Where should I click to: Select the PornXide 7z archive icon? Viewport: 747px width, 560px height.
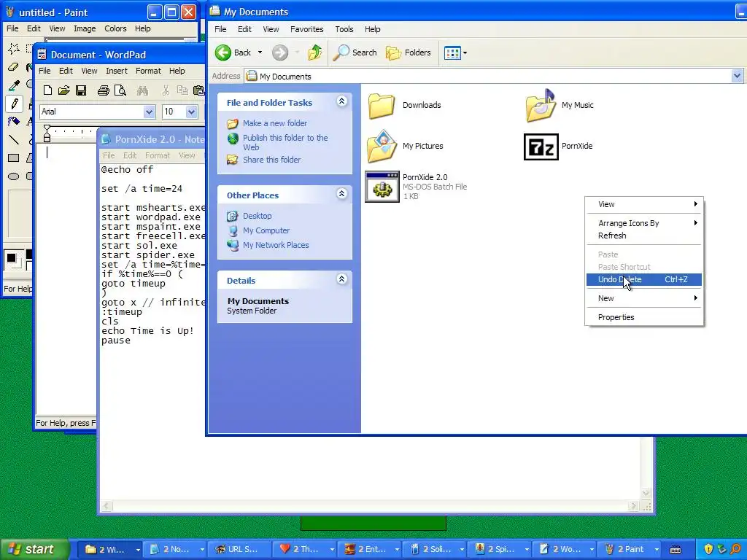click(541, 147)
